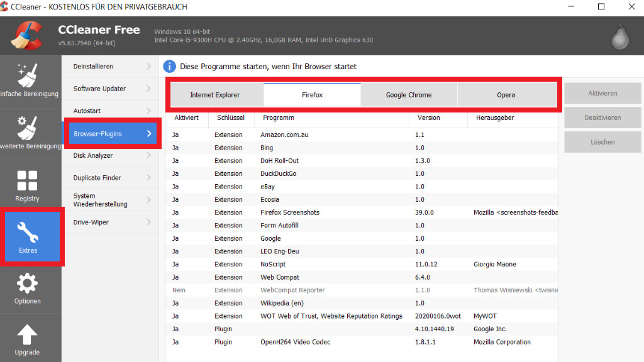Viewport: 644px width, 362px height.
Task: Expand the Deinstallieren menu chevron
Action: coord(149,66)
